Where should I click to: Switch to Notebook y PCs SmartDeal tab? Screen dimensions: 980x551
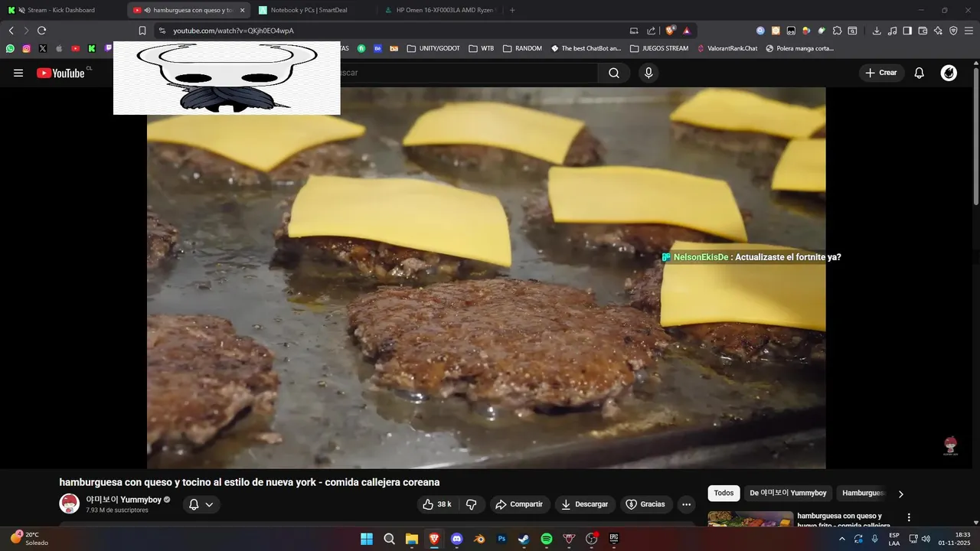pos(314,10)
